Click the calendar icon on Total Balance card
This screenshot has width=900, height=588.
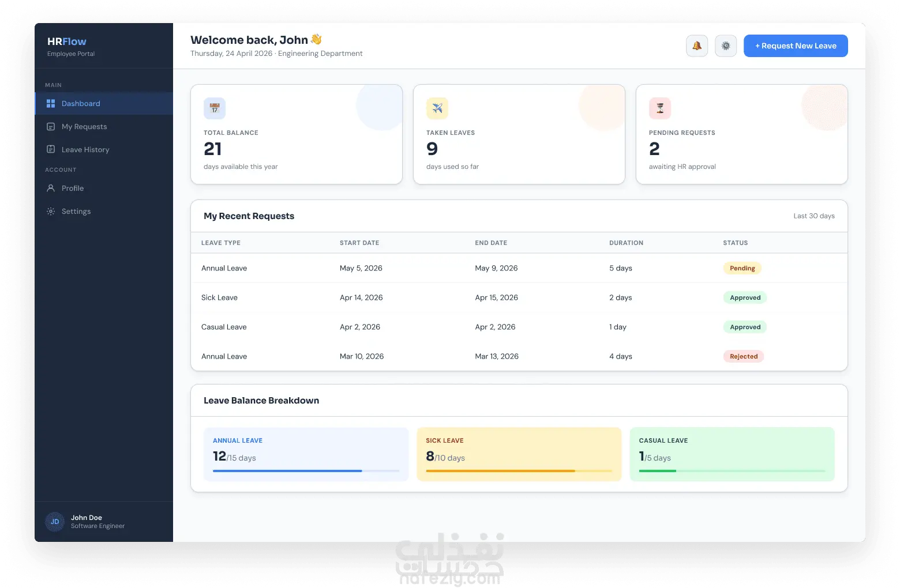click(x=215, y=108)
